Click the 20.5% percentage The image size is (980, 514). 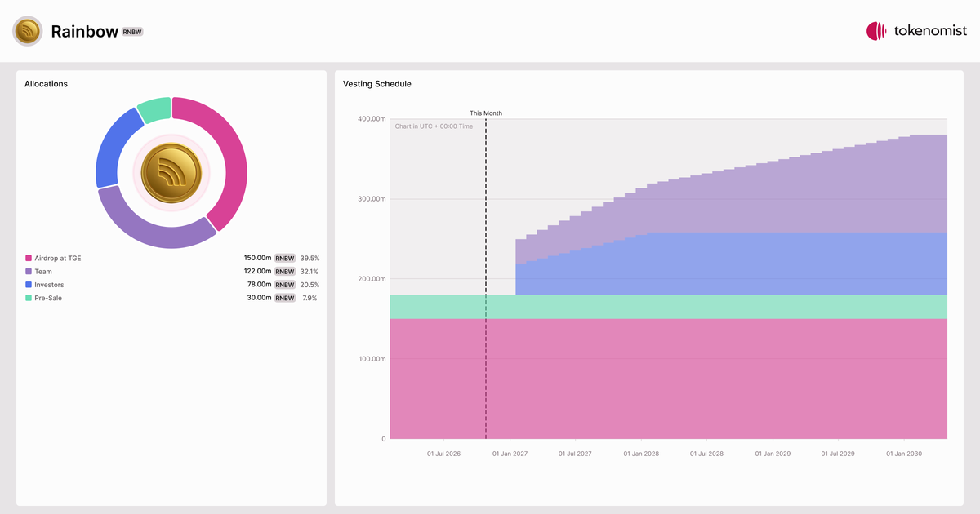click(310, 285)
